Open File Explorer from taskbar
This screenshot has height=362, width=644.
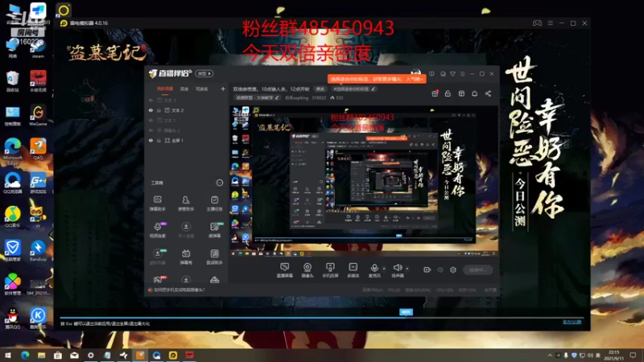tap(42, 355)
